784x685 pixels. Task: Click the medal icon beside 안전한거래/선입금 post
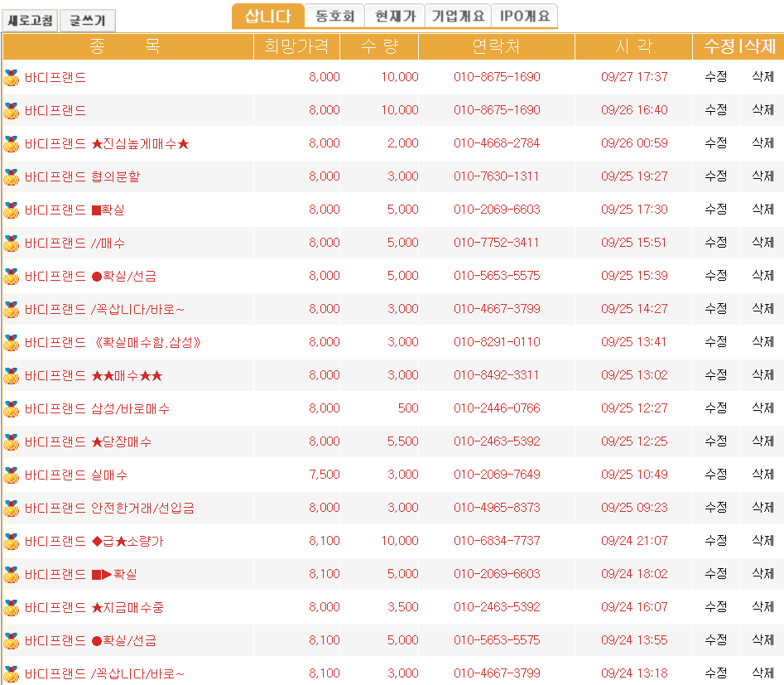coord(11,508)
